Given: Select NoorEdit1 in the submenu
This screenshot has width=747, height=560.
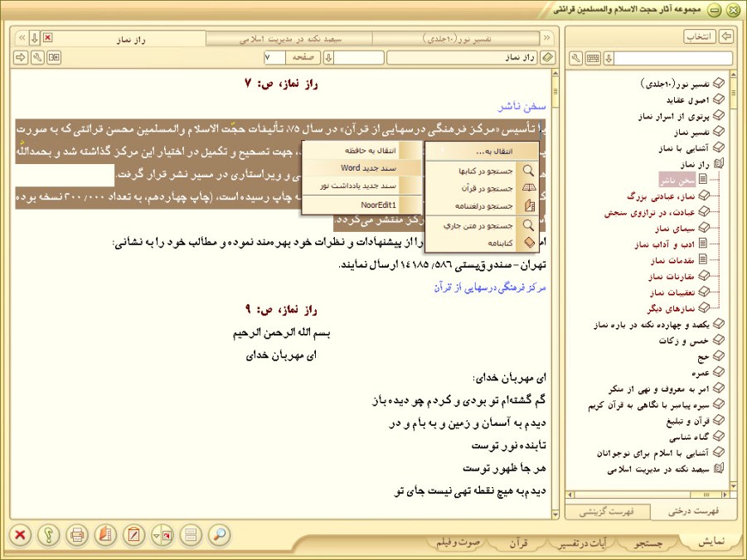Looking at the screenshot, I should tap(362, 205).
